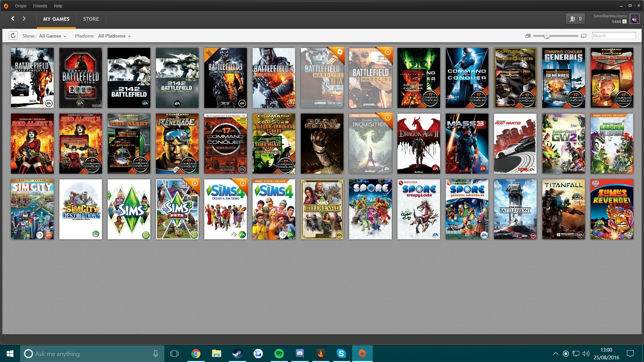Open Discord from the taskbar
This screenshot has width=644, height=362.
(300, 354)
